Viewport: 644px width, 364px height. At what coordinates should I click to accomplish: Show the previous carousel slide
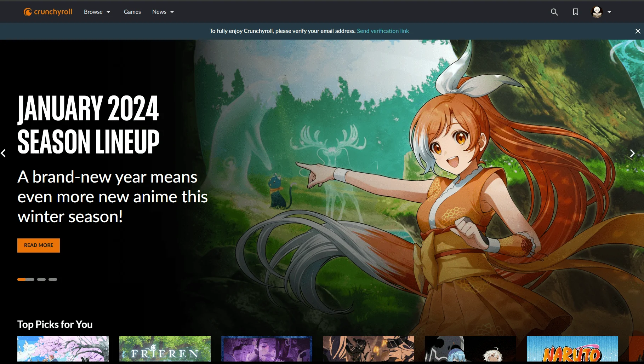pos(4,153)
